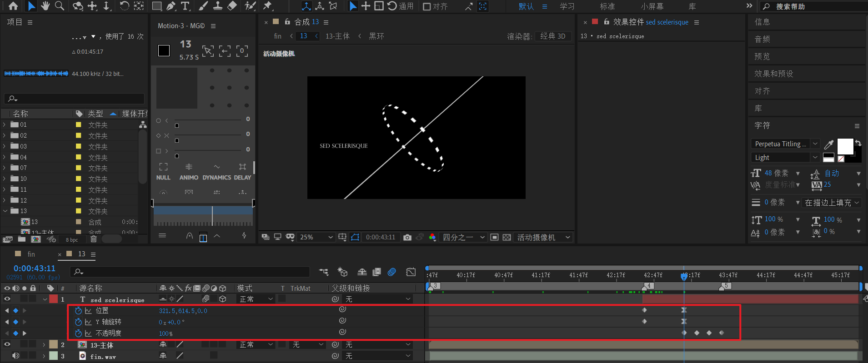Click current time 0:00:43:11 in timeline
The image size is (868, 363).
tap(35, 269)
